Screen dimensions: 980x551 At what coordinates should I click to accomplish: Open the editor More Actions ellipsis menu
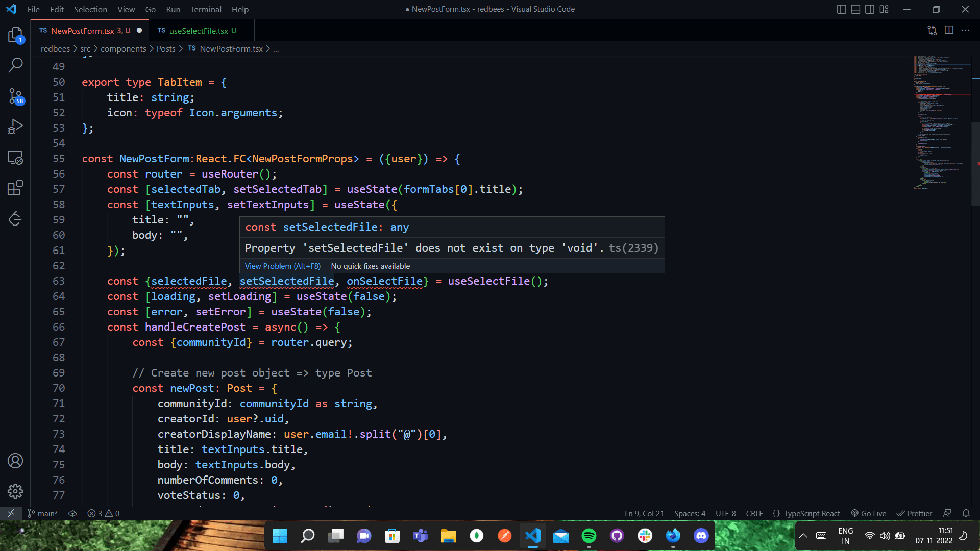965,30
